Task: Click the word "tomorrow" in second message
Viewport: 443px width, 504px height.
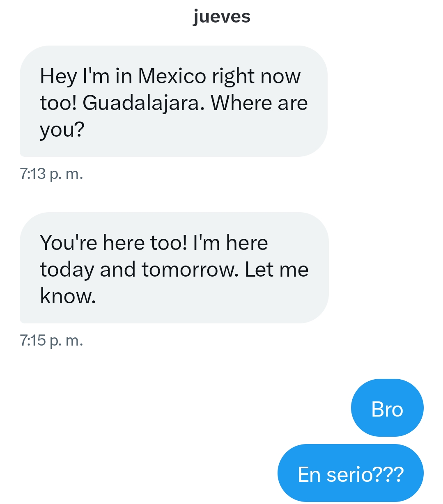Action: tap(190, 270)
